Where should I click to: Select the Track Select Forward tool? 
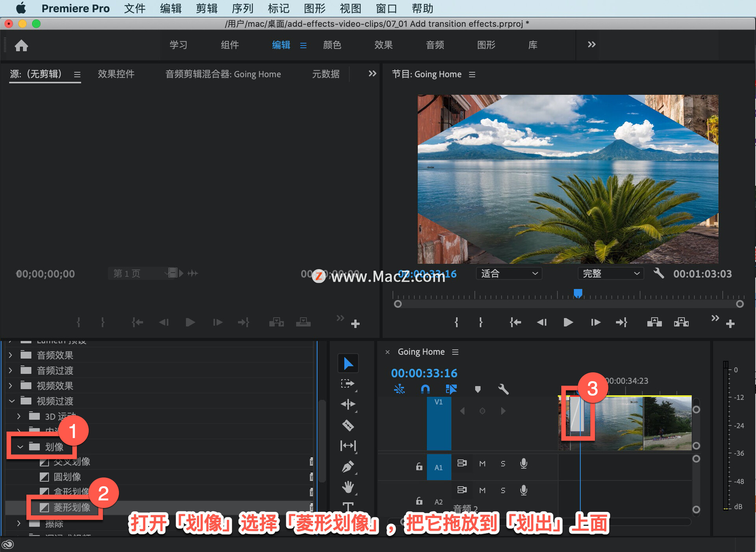tap(348, 384)
